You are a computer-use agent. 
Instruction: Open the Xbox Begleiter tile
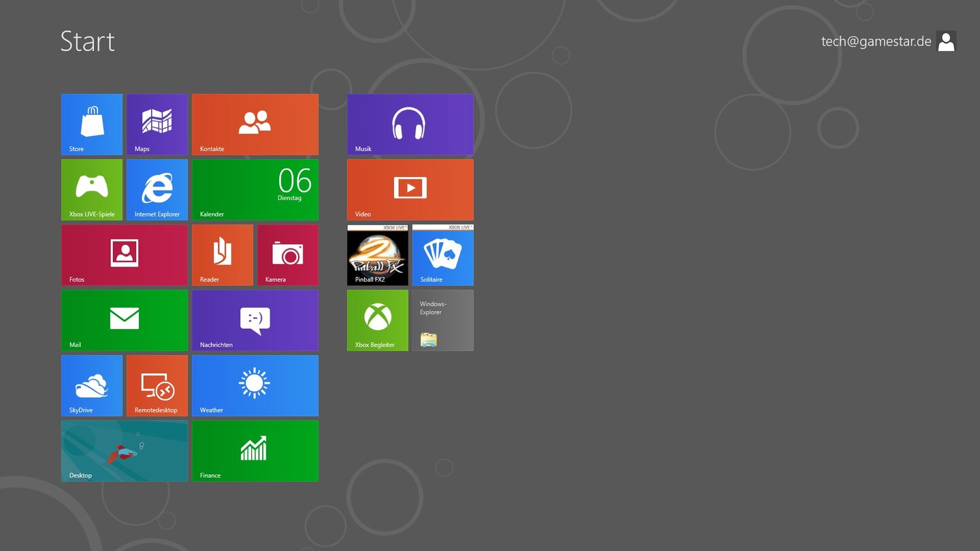(378, 320)
